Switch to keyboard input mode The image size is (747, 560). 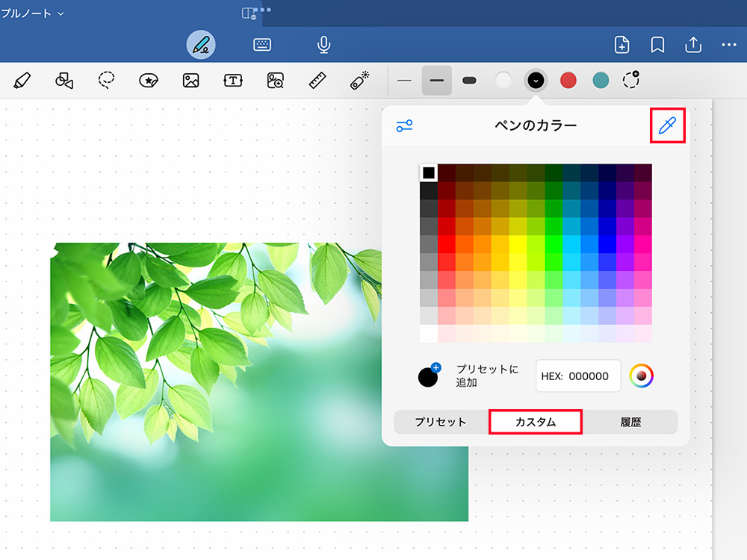[262, 45]
